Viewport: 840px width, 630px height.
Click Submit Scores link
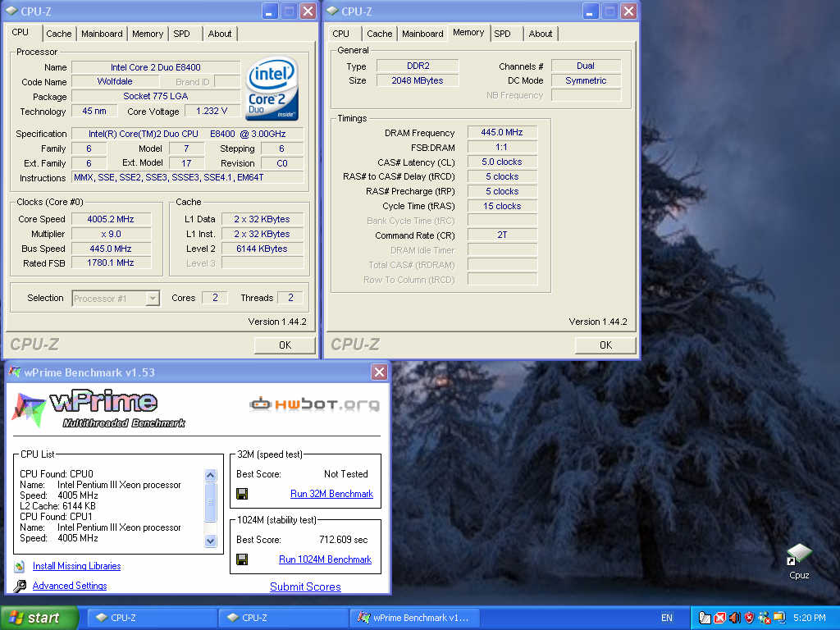click(305, 587)
